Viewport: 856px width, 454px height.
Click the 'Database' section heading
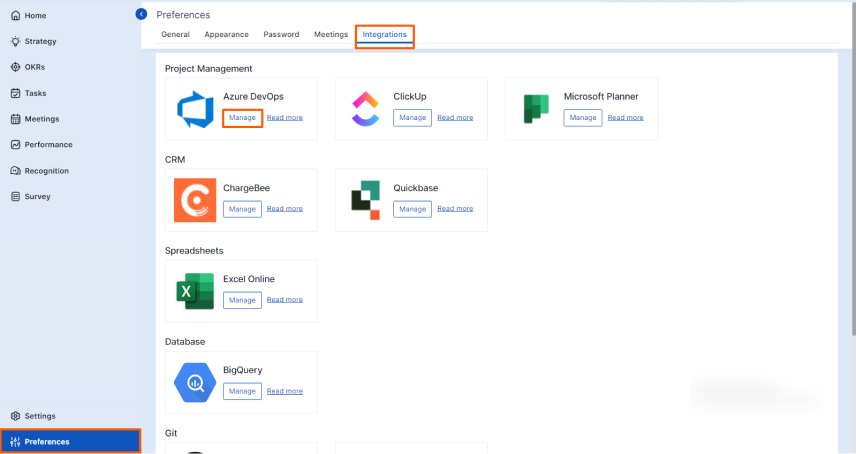[x=185, y=342]
